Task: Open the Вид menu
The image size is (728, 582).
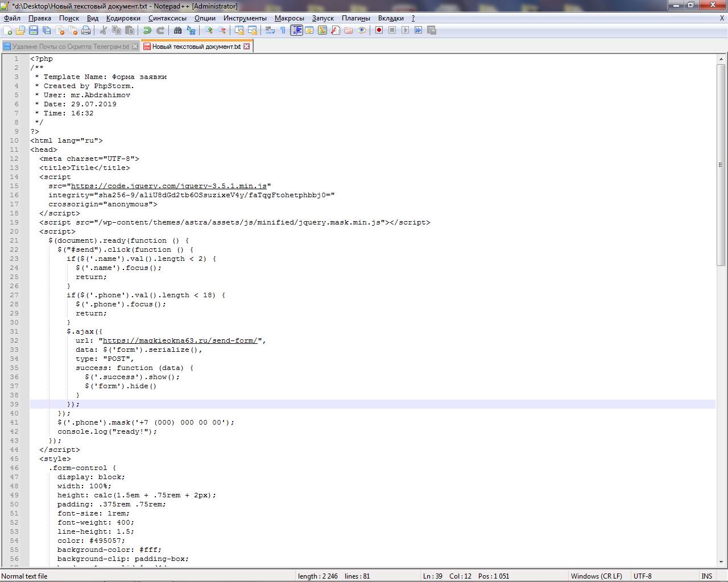Action: (x=93, y=18)
